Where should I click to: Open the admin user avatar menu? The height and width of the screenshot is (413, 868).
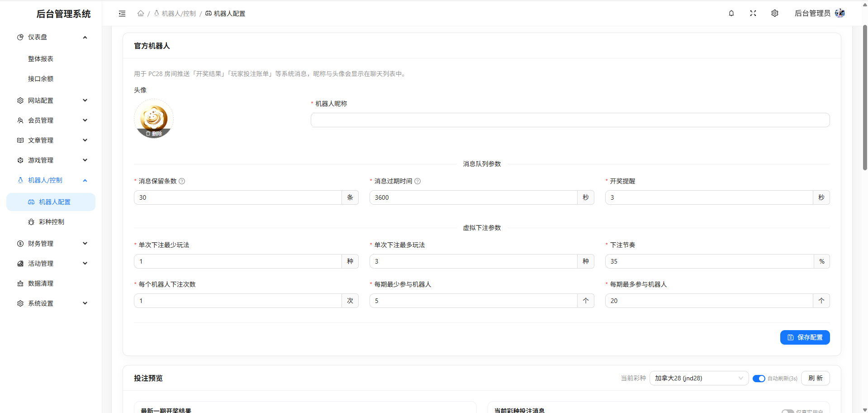840,13
